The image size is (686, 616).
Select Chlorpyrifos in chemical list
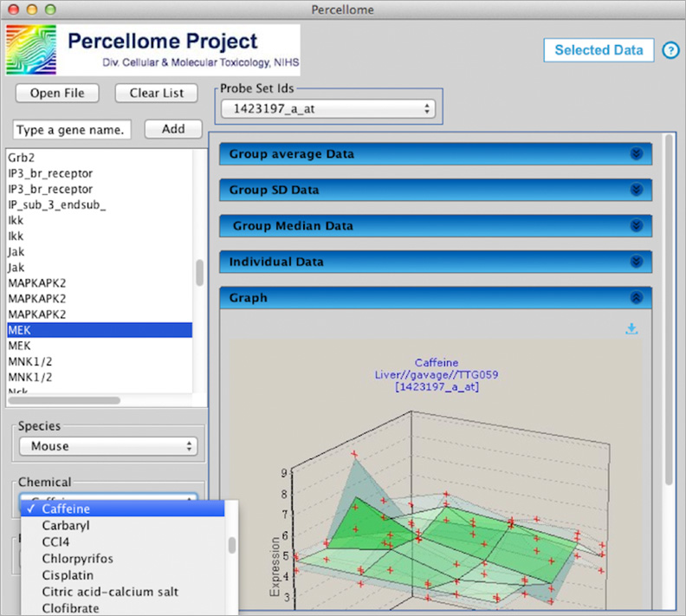(122, 559)
